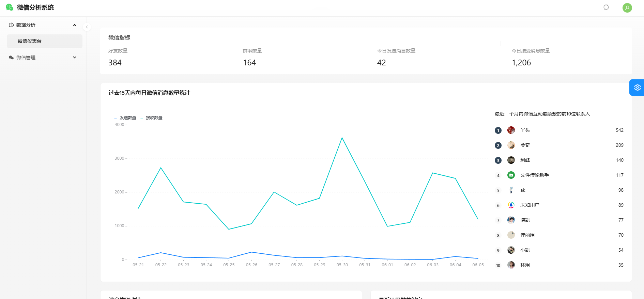Click the refresh icon in the header
The height and width of the screenshot is (299, 644).
pyautogui.click(x=606, y=7)
